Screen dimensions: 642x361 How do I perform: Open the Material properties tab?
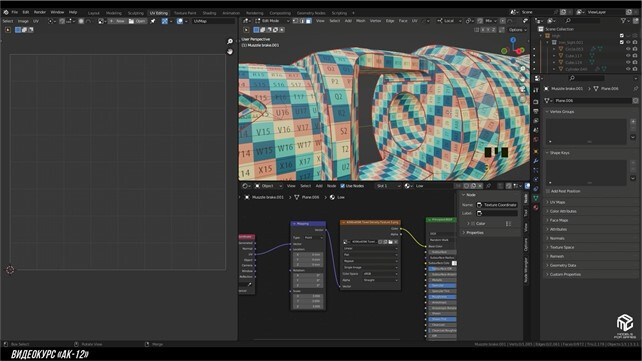pos(536,208)
